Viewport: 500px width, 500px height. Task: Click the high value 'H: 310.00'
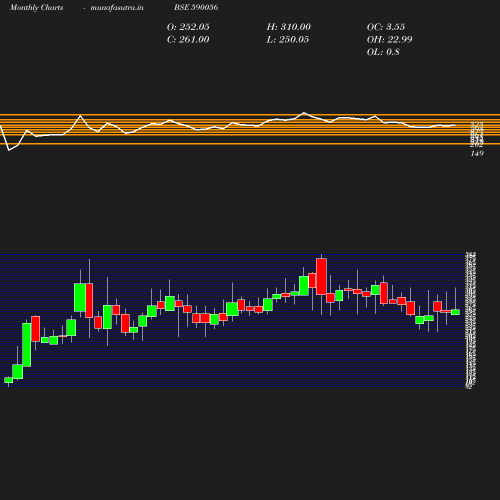289,27
